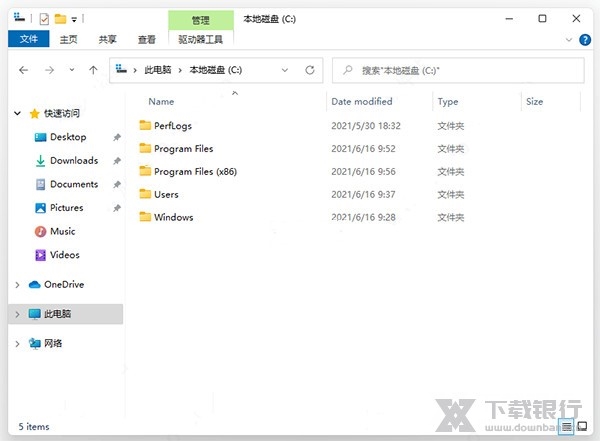Screen dimensions: 600x441
Task: Expand the OneDrive tree node
Action: click(x=17, y=285)
